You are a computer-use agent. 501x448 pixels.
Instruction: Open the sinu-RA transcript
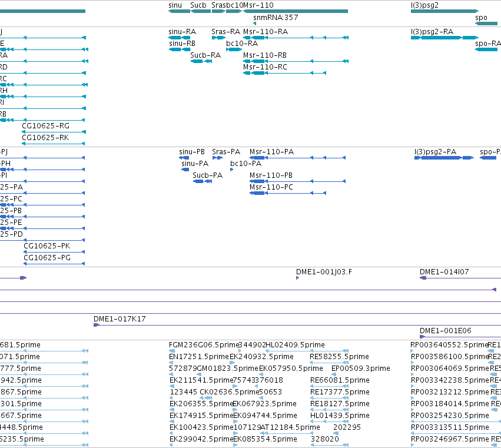coord(179,38)
